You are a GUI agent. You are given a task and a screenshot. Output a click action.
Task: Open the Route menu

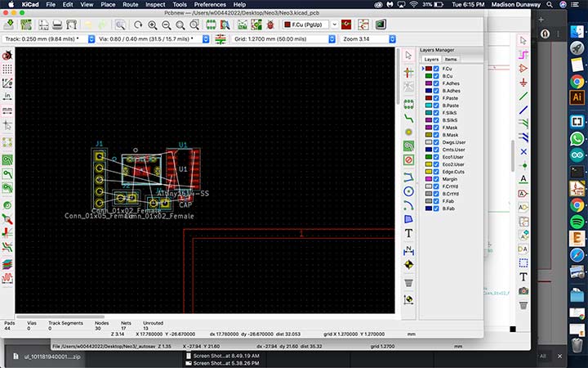(130, 5)
